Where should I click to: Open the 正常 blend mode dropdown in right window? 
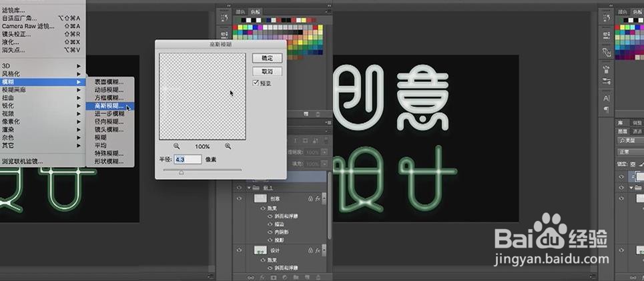[x=631, y=152]
